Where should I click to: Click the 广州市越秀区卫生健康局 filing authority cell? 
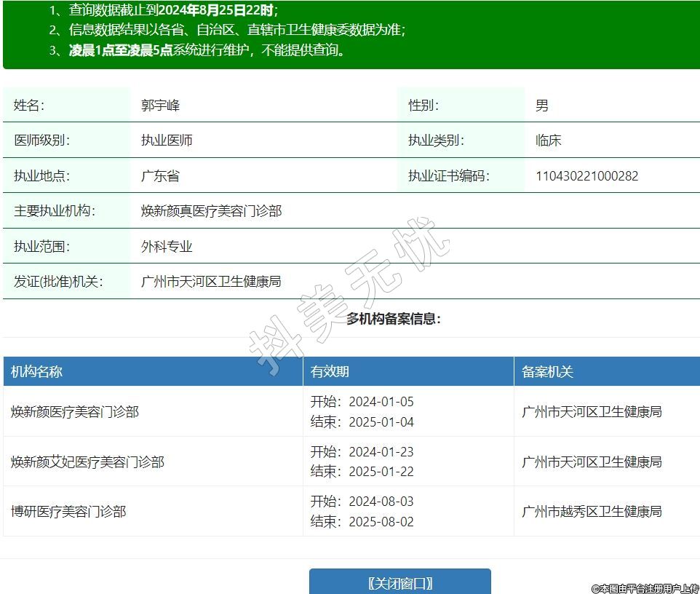tap(592, 512)
